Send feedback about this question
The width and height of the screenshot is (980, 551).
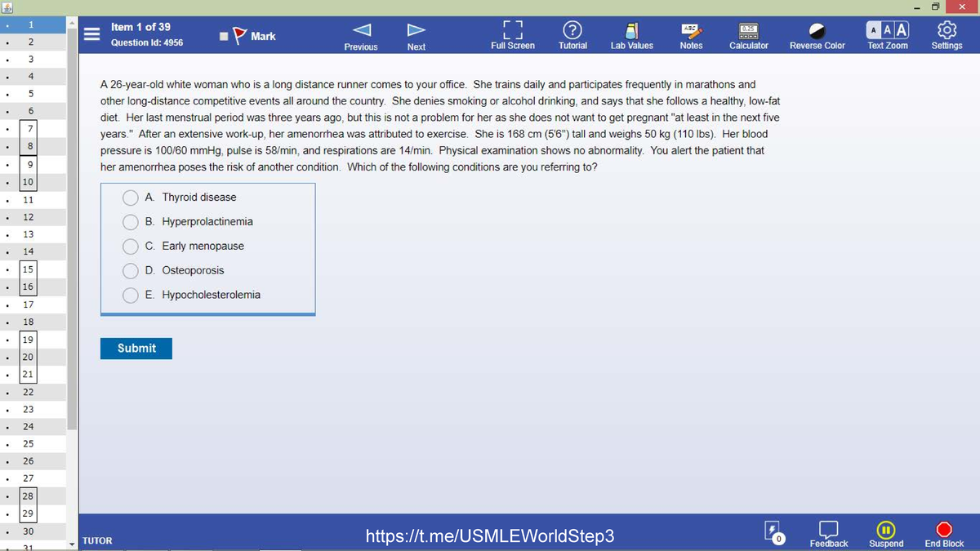point(829,533)
